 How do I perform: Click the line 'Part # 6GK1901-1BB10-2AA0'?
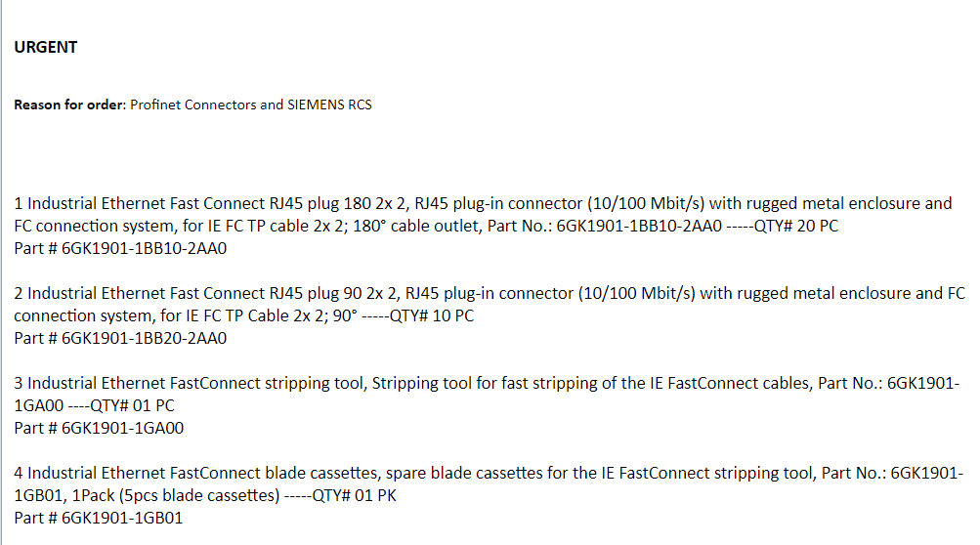pos(119,248)
